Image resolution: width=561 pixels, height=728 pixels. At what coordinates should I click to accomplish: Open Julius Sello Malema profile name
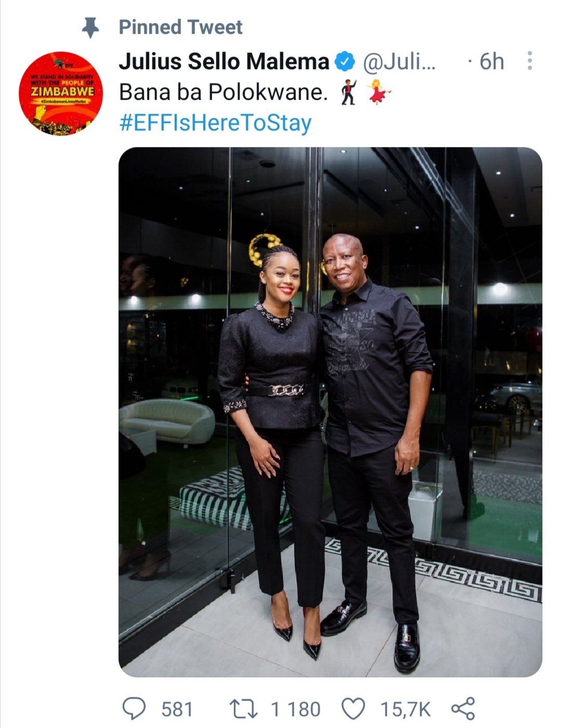pyautogui.click(x=224, y=61)
